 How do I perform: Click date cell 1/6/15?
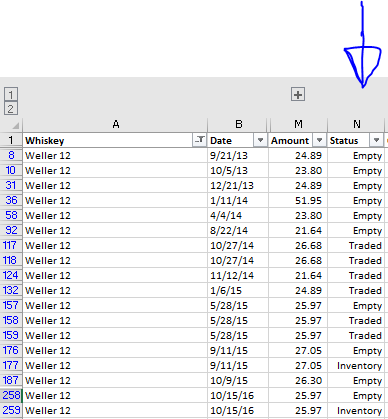(x=238, y=290)
